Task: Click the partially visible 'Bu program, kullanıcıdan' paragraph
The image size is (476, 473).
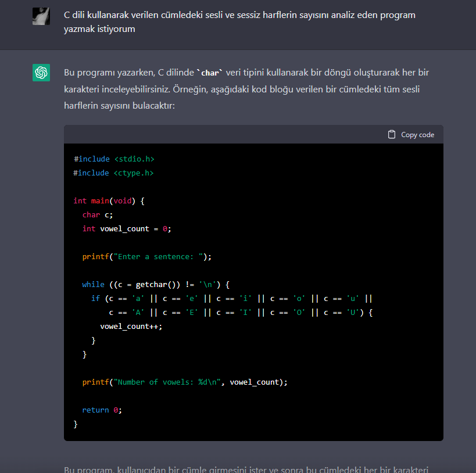Action: pyautogui.click(x=246, y=469)
